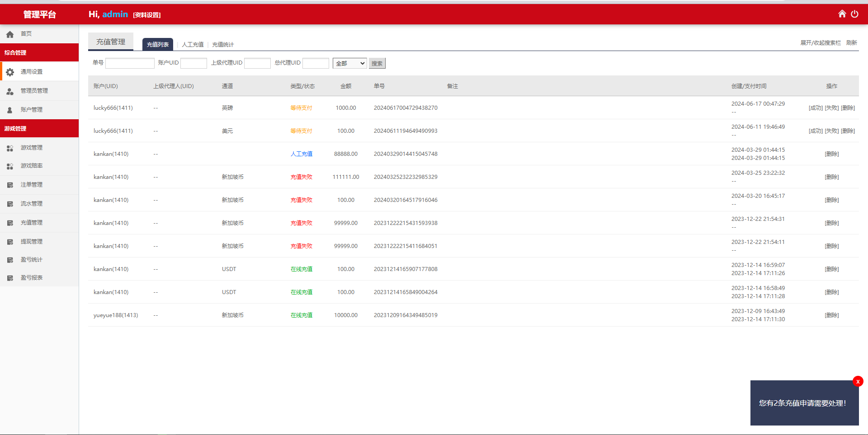The width and height of the screenshot is (868, 435).
Task: Click the house icon beside 首页
Action: point(10,34)
